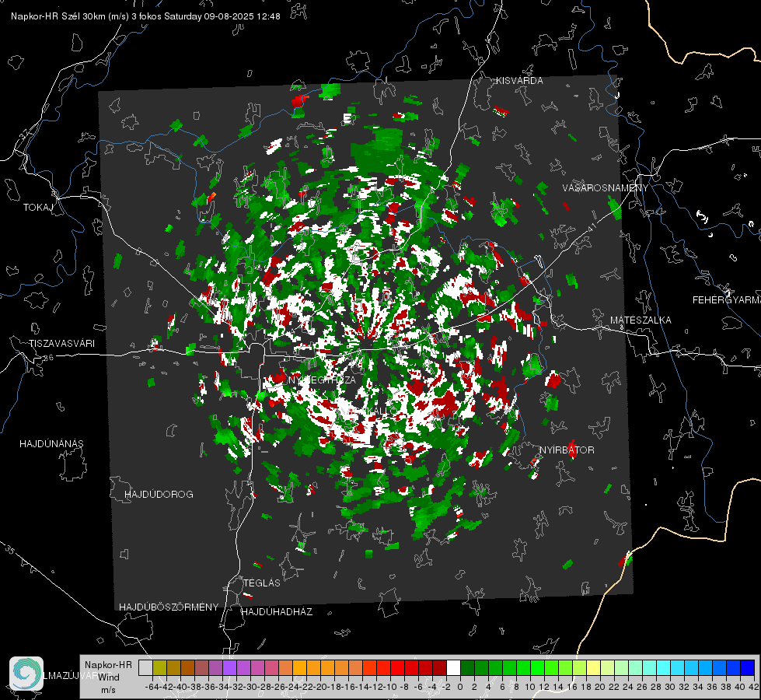The height and width of the screenshot is (700, 761).
Task: Click the road number 41 marker
Action: pyautogui.click(x=591, y=227)
